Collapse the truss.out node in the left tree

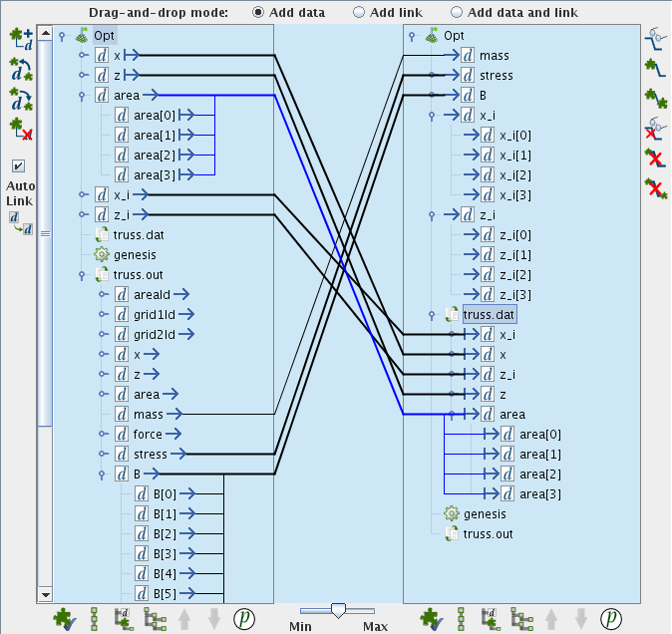(x=84, y=275)
